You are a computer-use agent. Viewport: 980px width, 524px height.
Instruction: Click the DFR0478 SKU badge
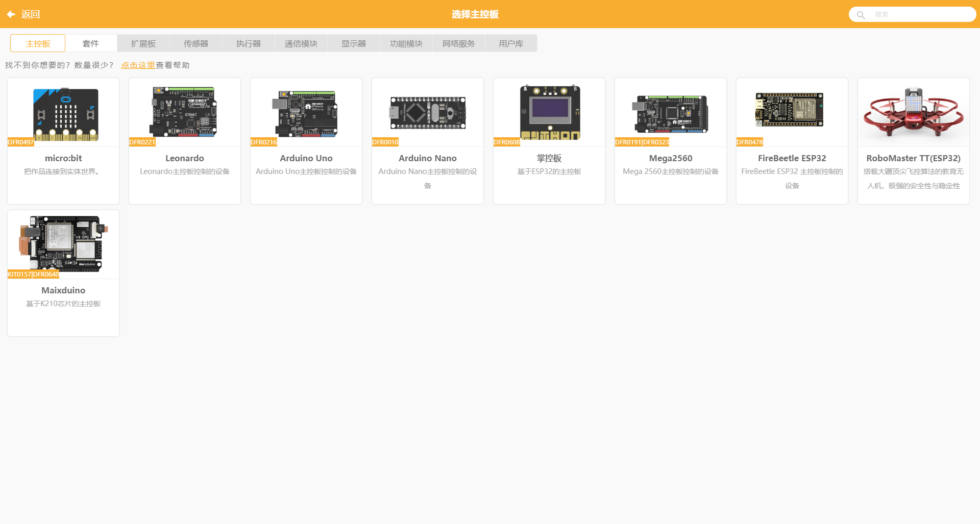click(x=750, y=142)
